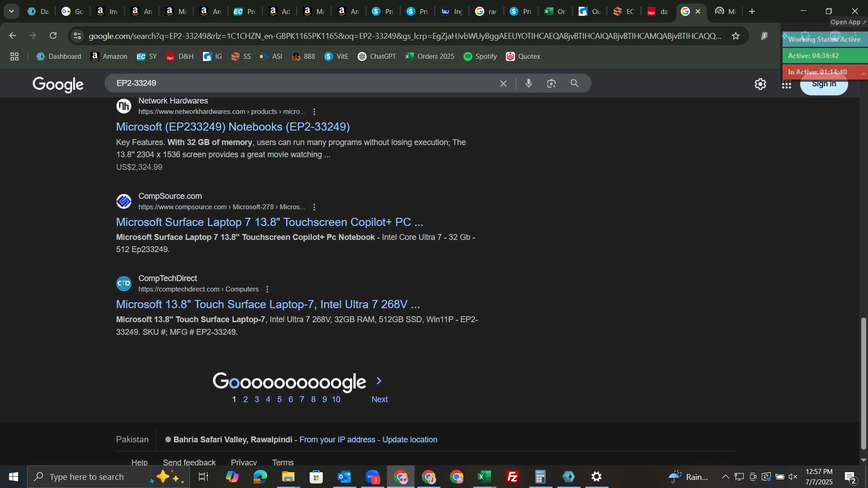This screenshot has height=488, width=868.
Task: Open the D&H bookmark
Action: point(180,56)
